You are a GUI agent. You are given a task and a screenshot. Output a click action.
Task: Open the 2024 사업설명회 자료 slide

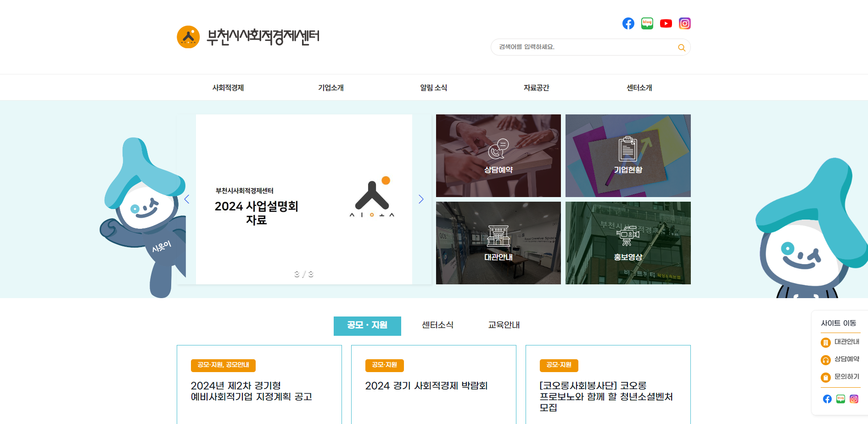coord(304,199)
